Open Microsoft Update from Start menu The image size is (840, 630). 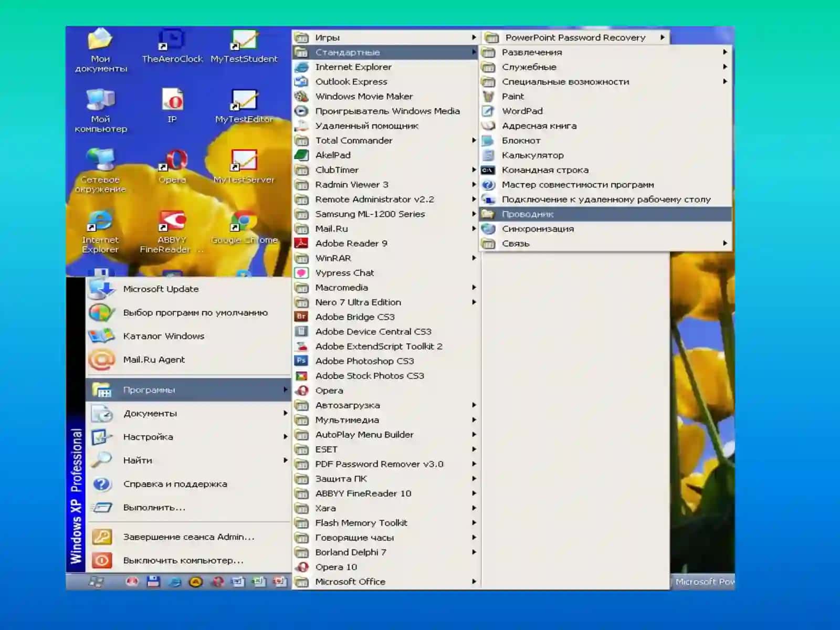(188, 289)
